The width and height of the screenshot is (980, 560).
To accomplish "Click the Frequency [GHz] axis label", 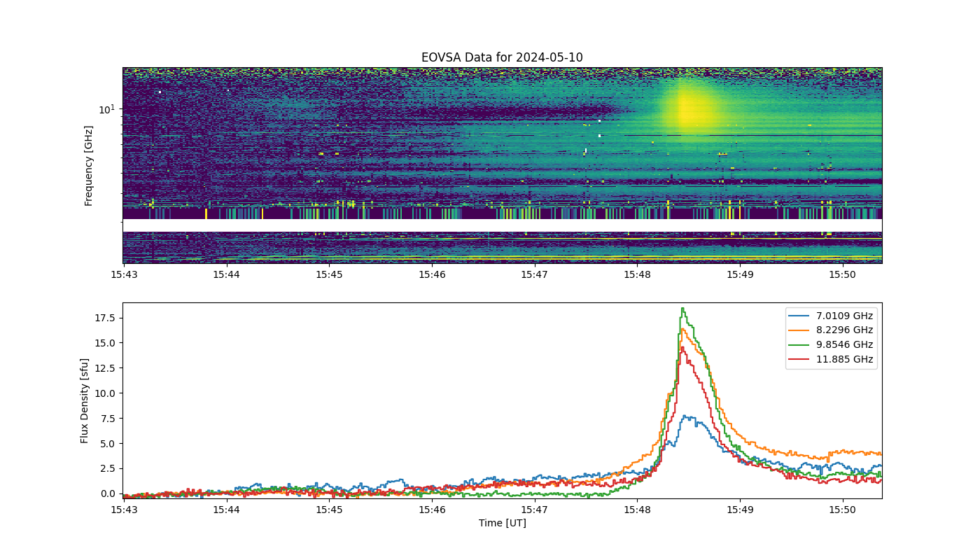I will 89,166.
